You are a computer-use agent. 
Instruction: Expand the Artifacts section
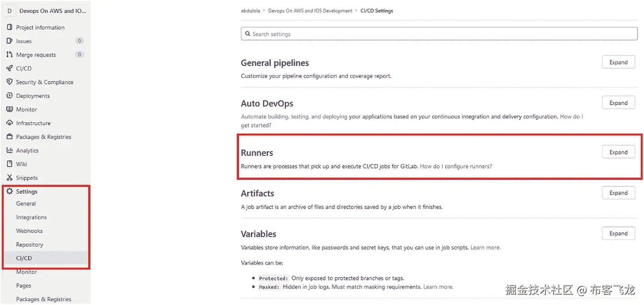coord(618,193)
